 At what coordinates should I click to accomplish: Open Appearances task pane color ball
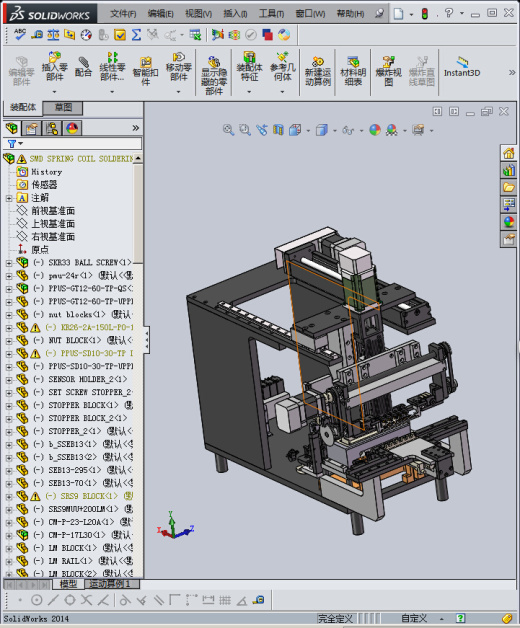(509, 222)
